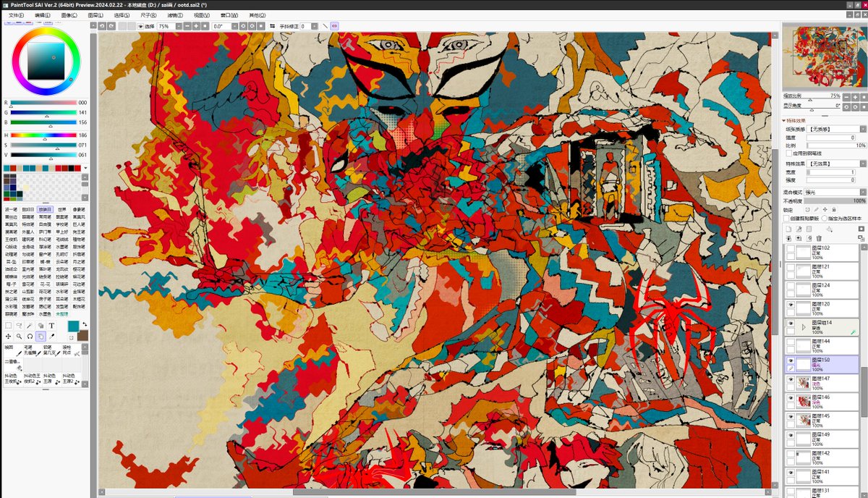This screenshot has width=868, height=498.
Task: Zoom out with toolbar minus button
Action: point(187,26)
